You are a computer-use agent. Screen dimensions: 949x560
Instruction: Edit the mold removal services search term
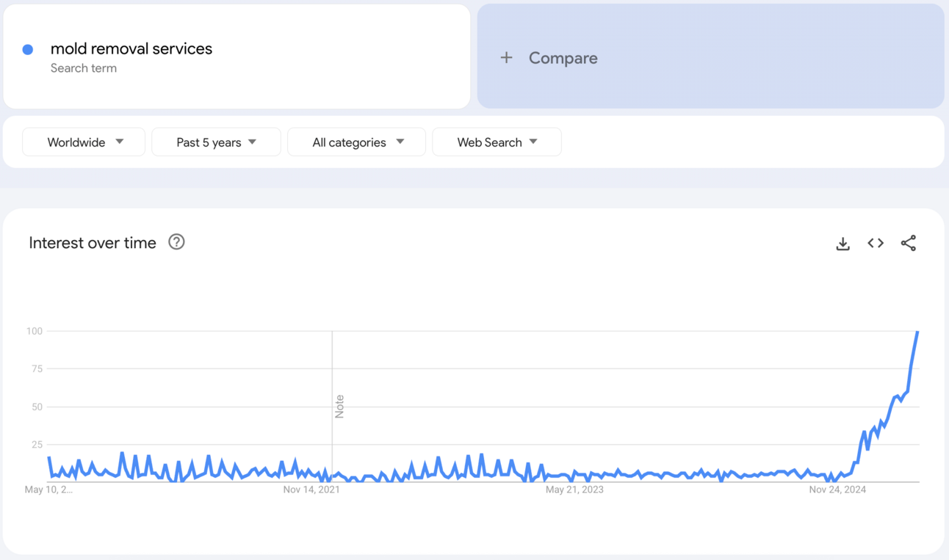click(131, 49)
